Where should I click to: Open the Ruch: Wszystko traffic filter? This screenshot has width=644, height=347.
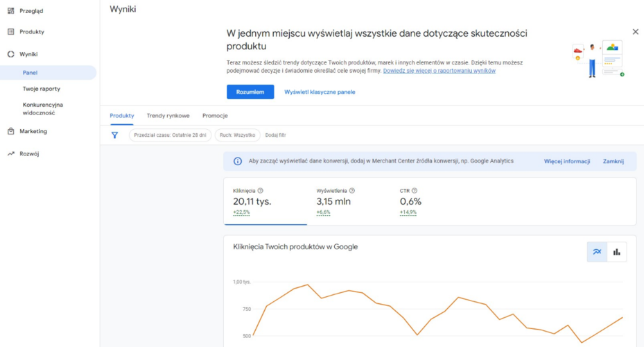click(x=237, y=135)
